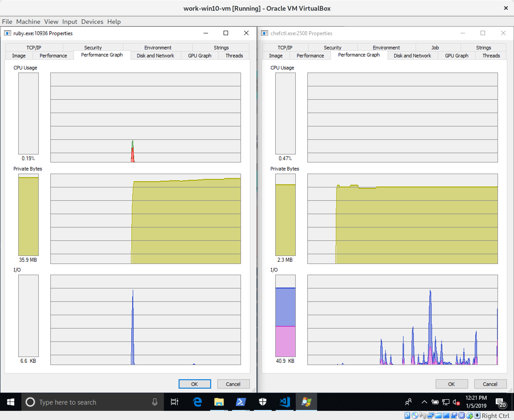Open Visual Studio Code from the taskbar

tap(284, 402)
